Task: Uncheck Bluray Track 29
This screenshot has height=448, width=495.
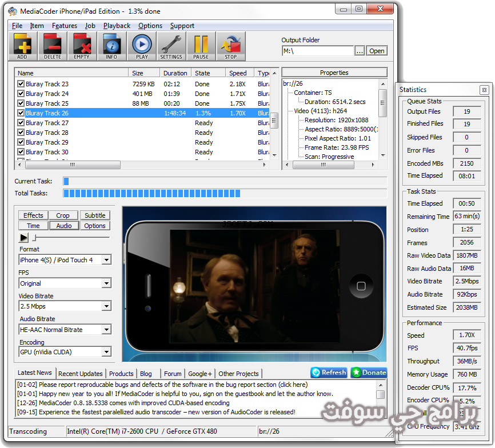Action: coord(21,142)
